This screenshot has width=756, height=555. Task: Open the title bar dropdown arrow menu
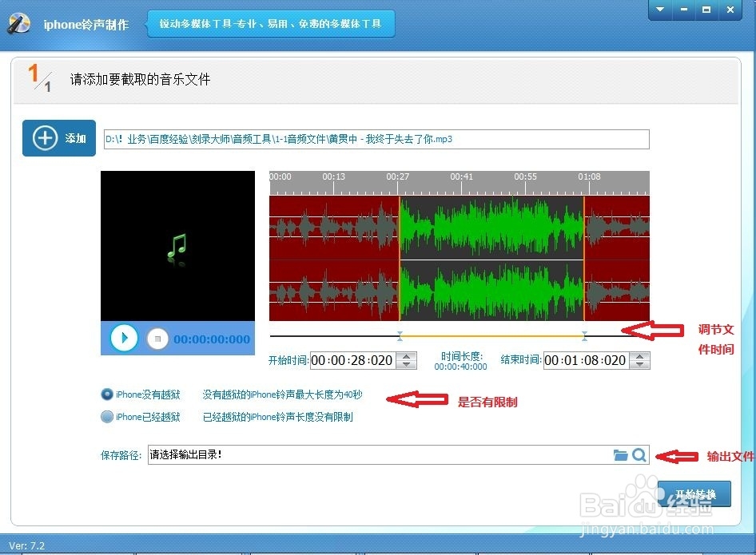pyautogui.click(x=660, y=9)
